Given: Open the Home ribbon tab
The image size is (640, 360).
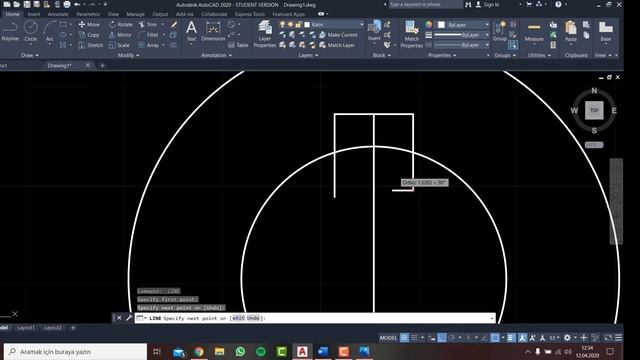Looking at the screenshot, I should (x=12, y=14).
